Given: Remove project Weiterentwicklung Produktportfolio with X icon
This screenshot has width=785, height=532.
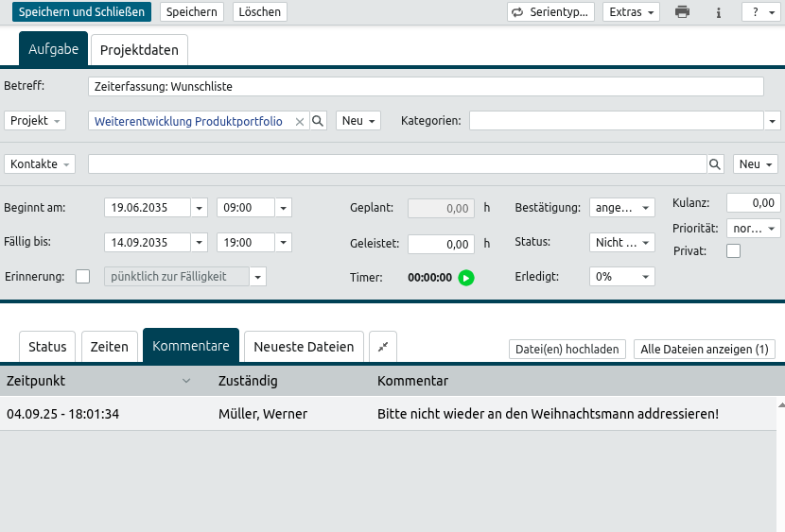Looking at the screenshot, I should click(300, 122).
